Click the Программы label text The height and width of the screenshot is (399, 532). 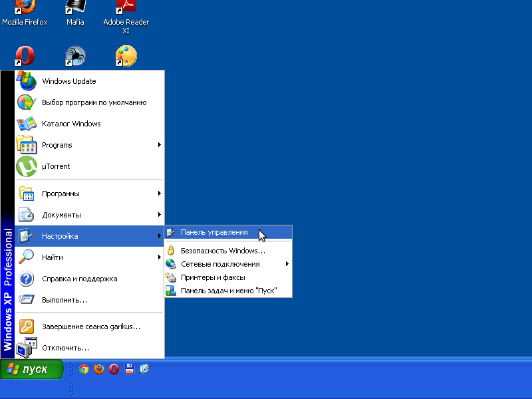(x=61, y=194)
